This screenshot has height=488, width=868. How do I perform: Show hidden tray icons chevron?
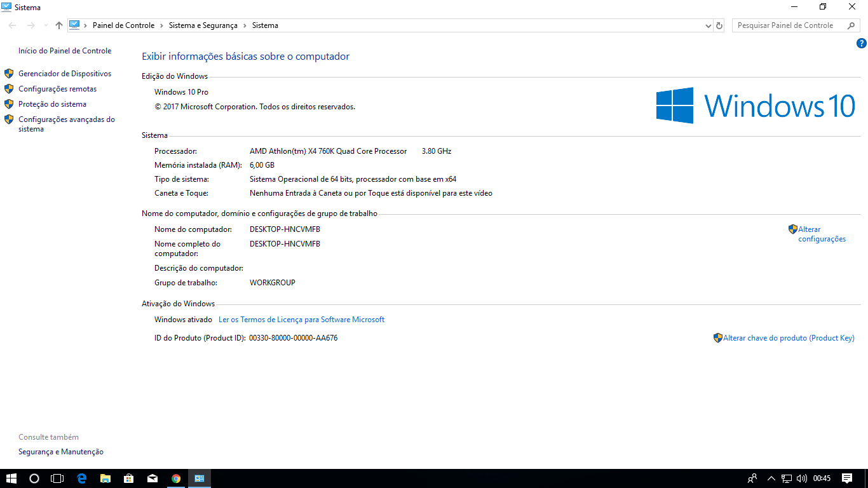771,478
